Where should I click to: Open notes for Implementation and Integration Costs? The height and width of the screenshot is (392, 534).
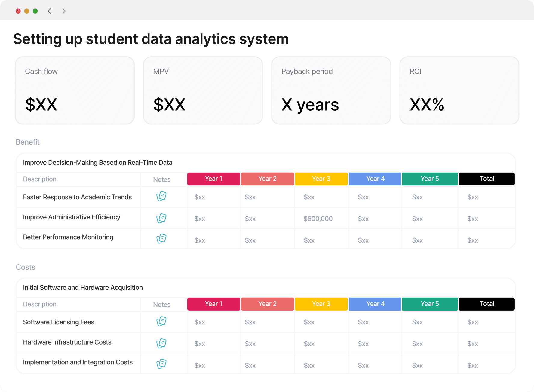[161, 364]
